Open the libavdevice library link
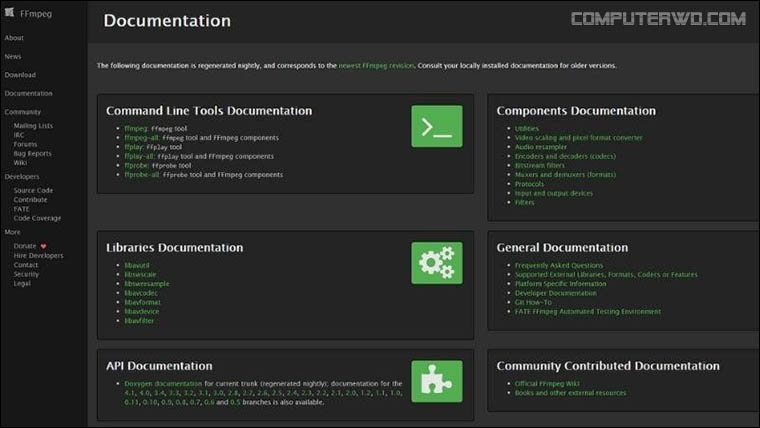 click(x=142, y=311)
